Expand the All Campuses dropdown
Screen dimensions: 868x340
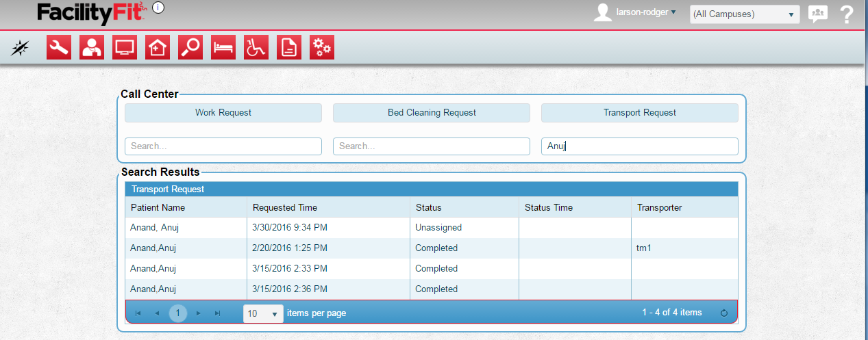point(744,14)
